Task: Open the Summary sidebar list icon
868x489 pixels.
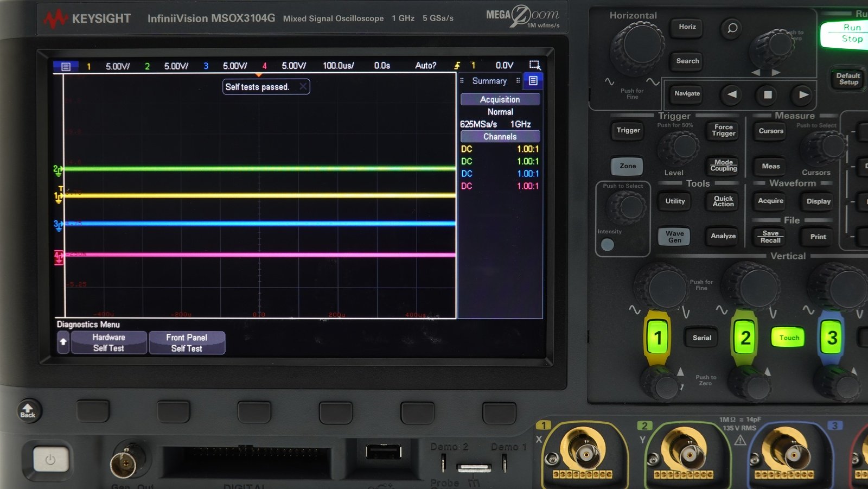Action: pos(533,81)
